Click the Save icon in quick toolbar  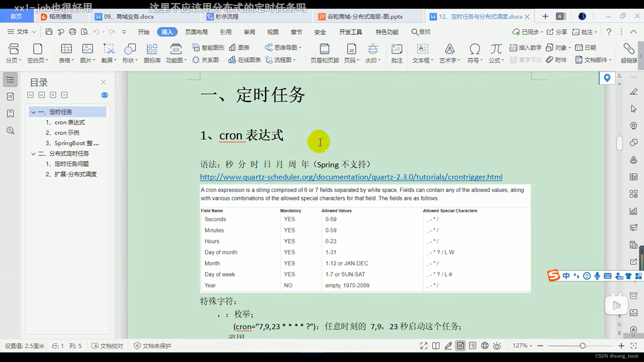(x=49, y=32)
